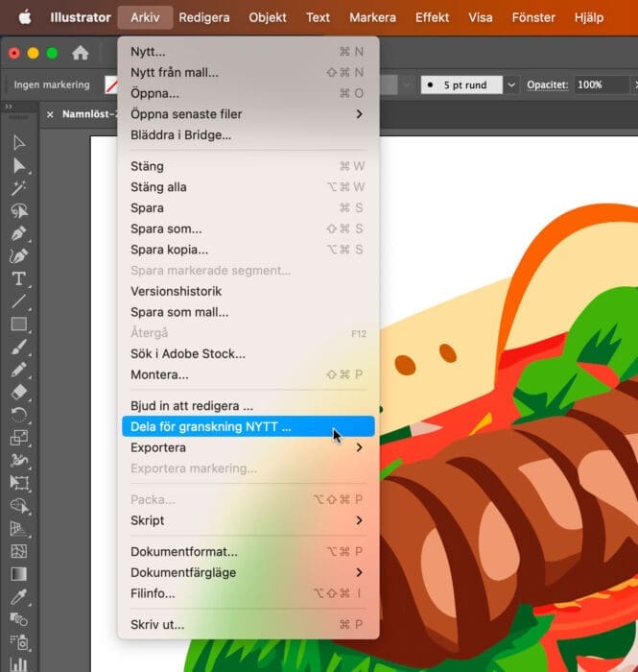Open the Effekt menu
Viewport: 638px width, 672px height.
coord(432,17)
